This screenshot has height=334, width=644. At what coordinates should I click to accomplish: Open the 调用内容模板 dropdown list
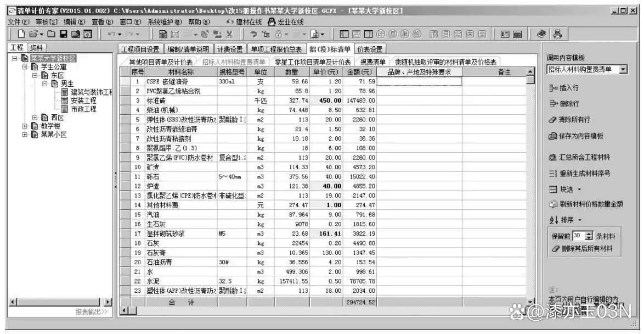tap(623, 70)
